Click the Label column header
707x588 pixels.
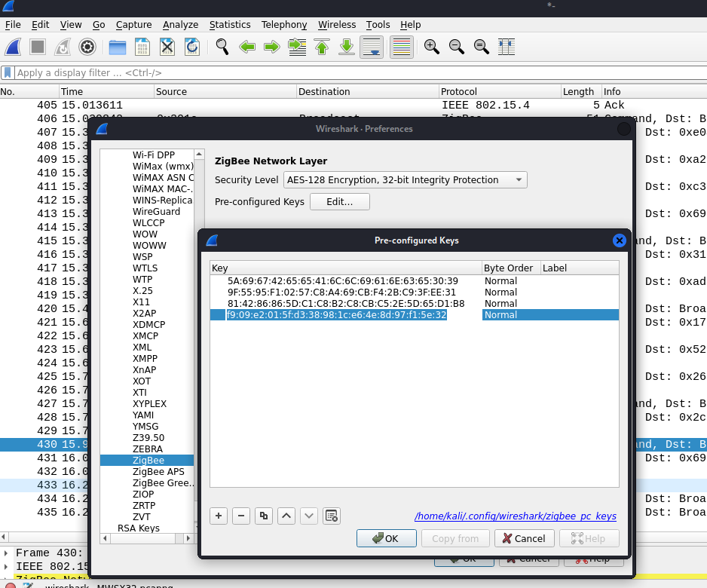[x=580, y=268]
